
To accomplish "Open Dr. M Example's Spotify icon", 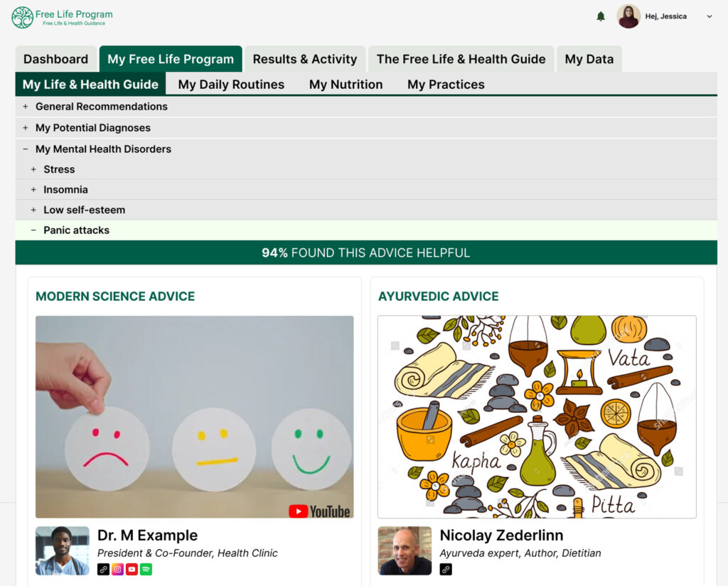I will 146,569.
